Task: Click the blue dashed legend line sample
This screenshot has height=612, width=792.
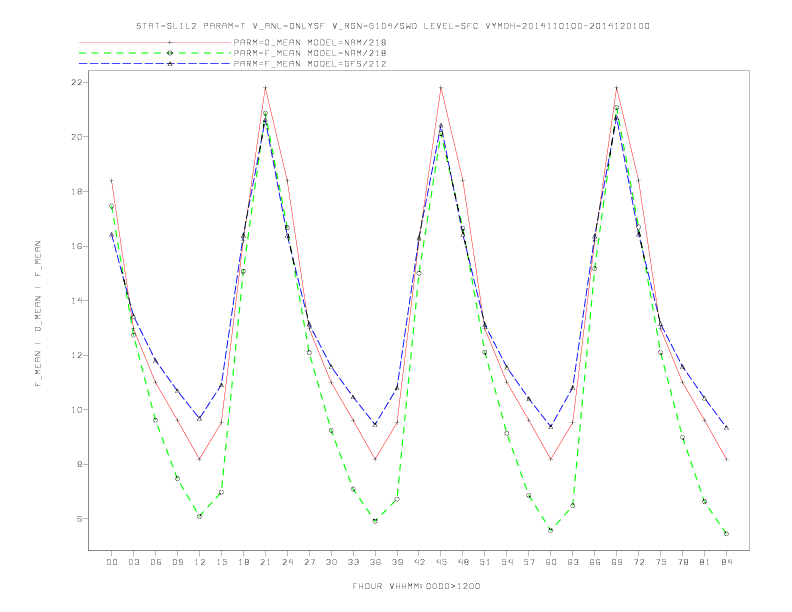Action: click(x=155, y=64)
